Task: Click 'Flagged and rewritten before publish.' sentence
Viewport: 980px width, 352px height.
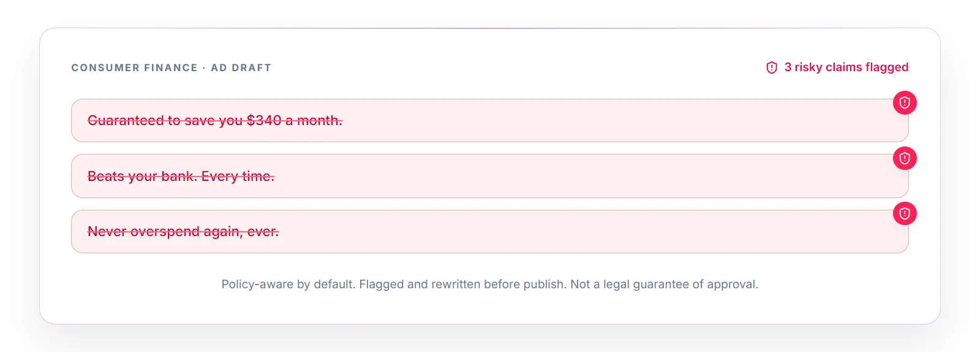Action: point(463,285)
